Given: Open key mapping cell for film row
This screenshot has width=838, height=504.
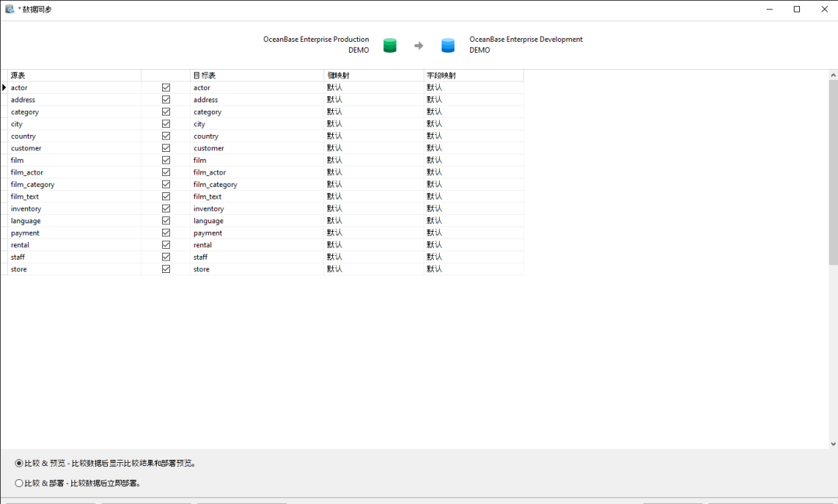Looking at the screenshot, I should click(374, 161).
